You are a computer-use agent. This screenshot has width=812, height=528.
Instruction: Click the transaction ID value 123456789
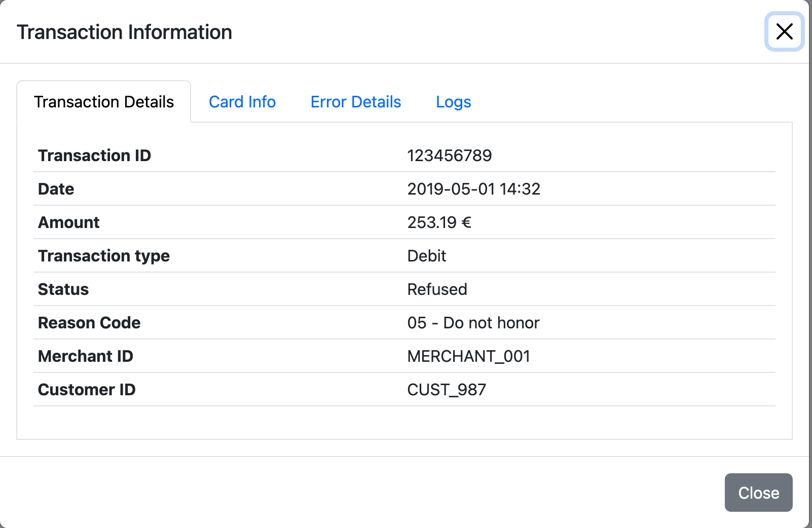(x=450, y=156)
